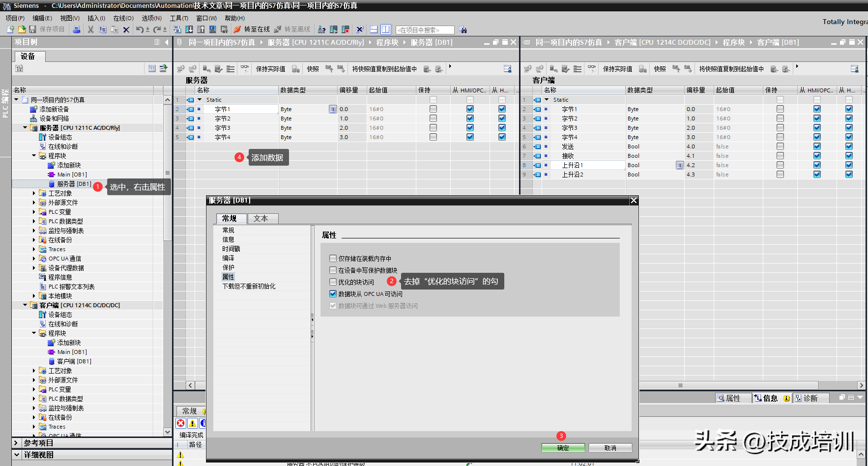Open accessible devices icon in toolbar
The image size is (868, 466).
pos(322,29)
